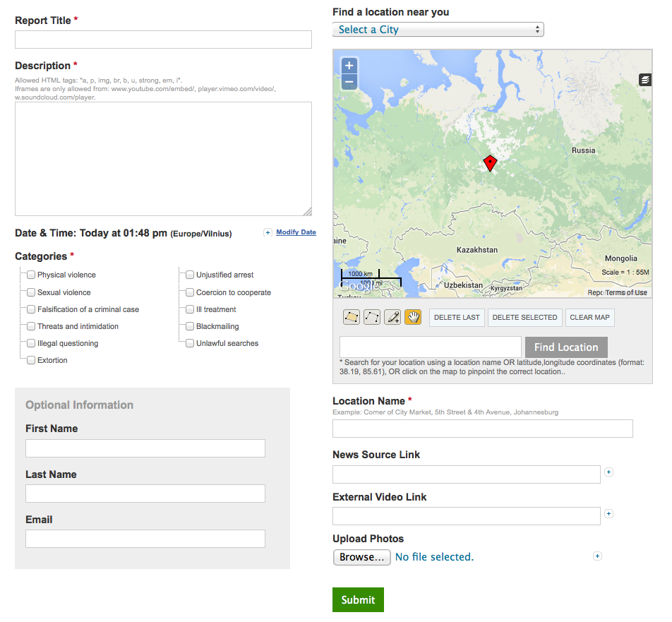This screenshot has height=622, width=672.
Task: Select the draw polygon tool
Action: coord(352,318)
